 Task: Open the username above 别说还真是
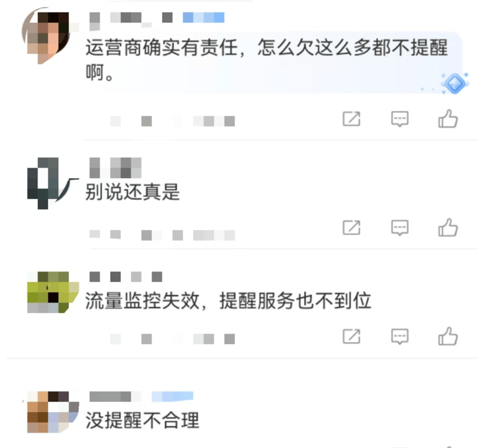point(115,168)
